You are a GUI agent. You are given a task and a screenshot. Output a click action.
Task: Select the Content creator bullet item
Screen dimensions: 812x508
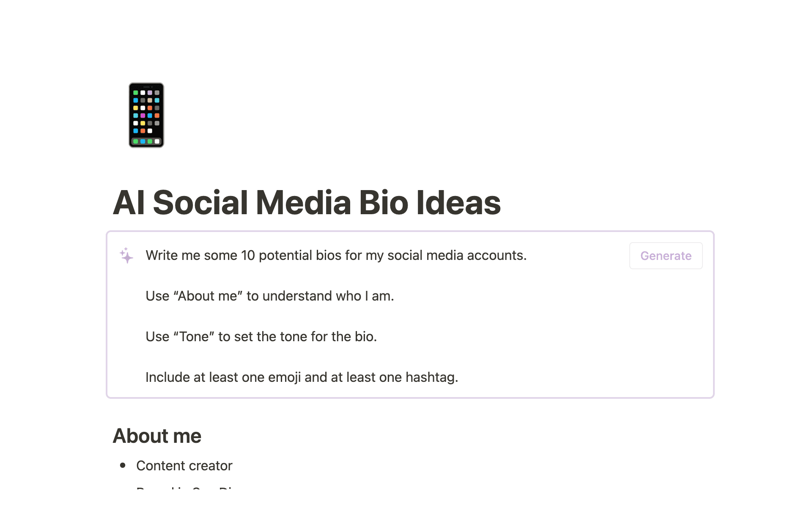[x=184, y=466]
